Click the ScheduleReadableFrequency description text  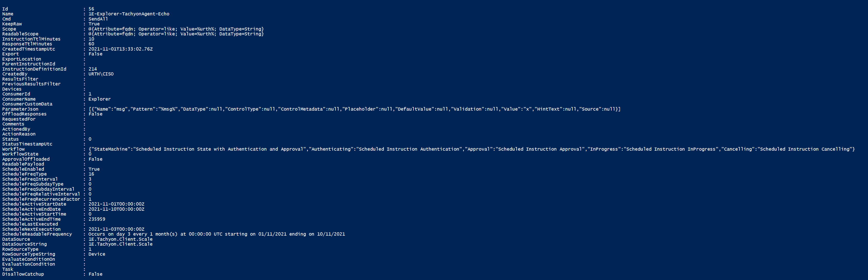[x=217, y=234]
